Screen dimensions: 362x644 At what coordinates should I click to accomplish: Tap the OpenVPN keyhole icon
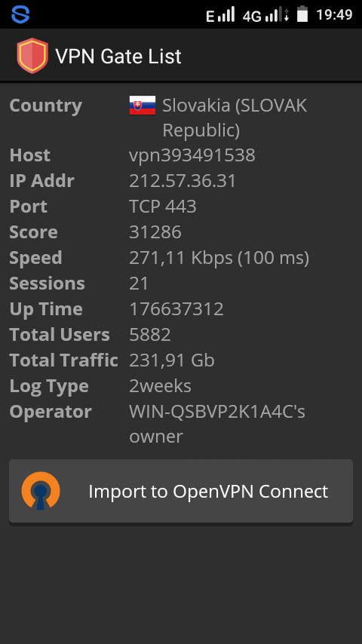pos(41,491)
